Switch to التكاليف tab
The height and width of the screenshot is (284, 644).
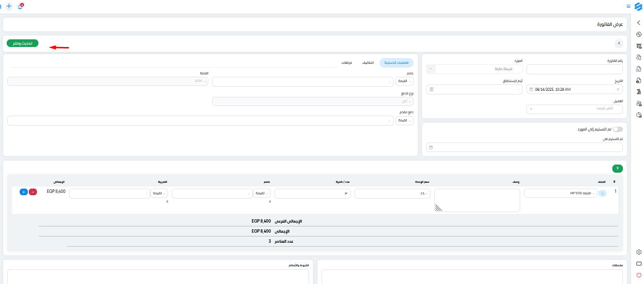tap(368, 63)
